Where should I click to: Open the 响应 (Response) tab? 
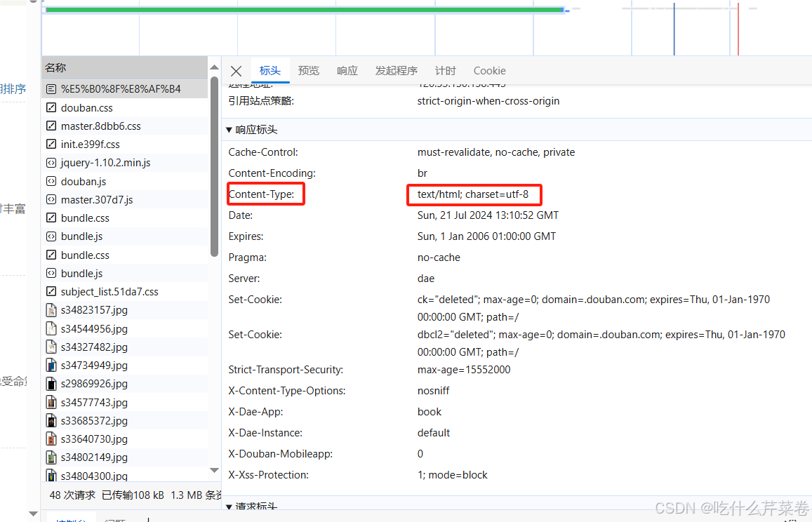[x=347, y=70]
